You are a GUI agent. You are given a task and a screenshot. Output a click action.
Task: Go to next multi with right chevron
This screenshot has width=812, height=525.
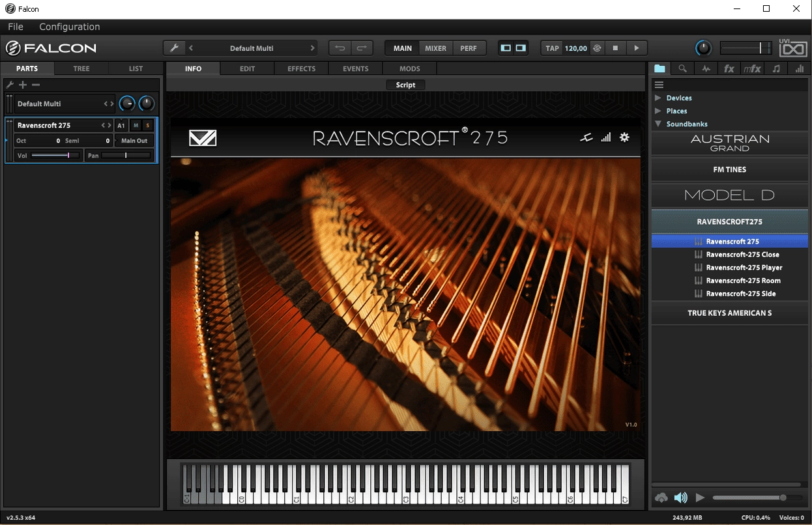(313, 48)
